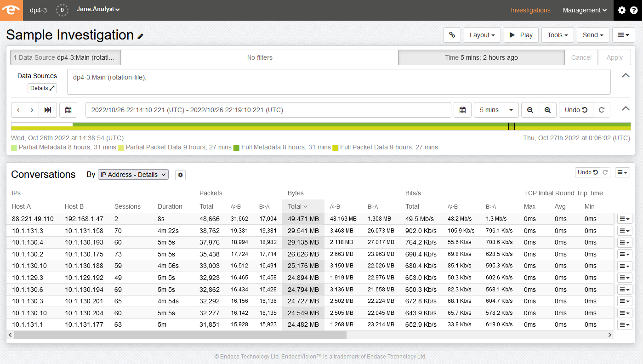Open IP Address - Details grouping selector

click(x=133, y=175)
